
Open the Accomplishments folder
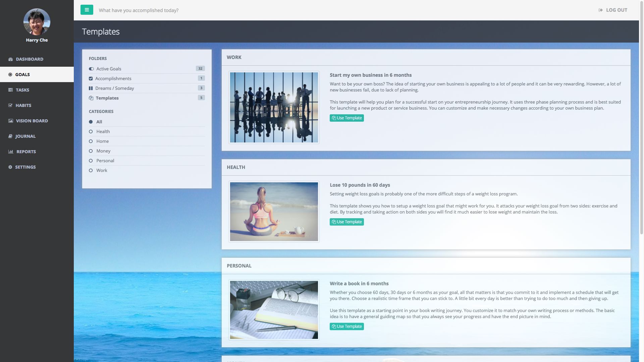click(113, 78)
